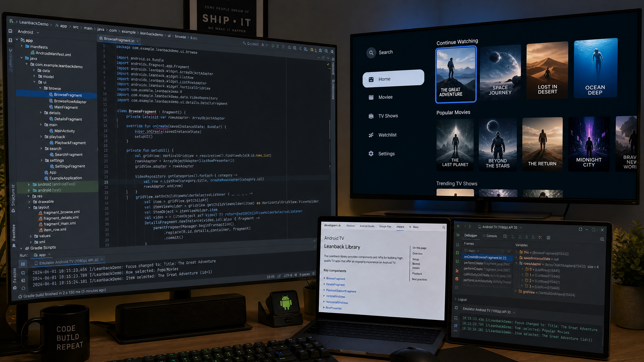Click the device icon on the Emulator Android TV run tab

tap(36, 263)
